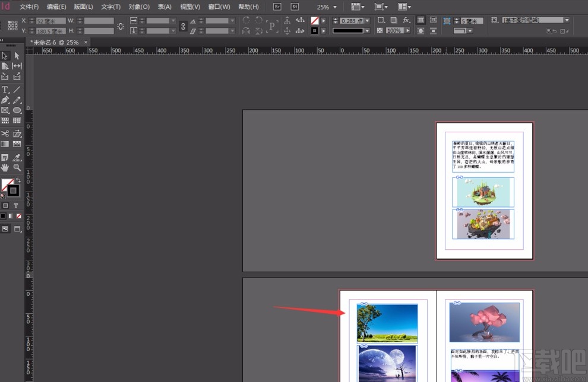Viewport: 588px width, 382px height.
Task: Swap fill and stroke arrows
Action: (x=18, y=180)
